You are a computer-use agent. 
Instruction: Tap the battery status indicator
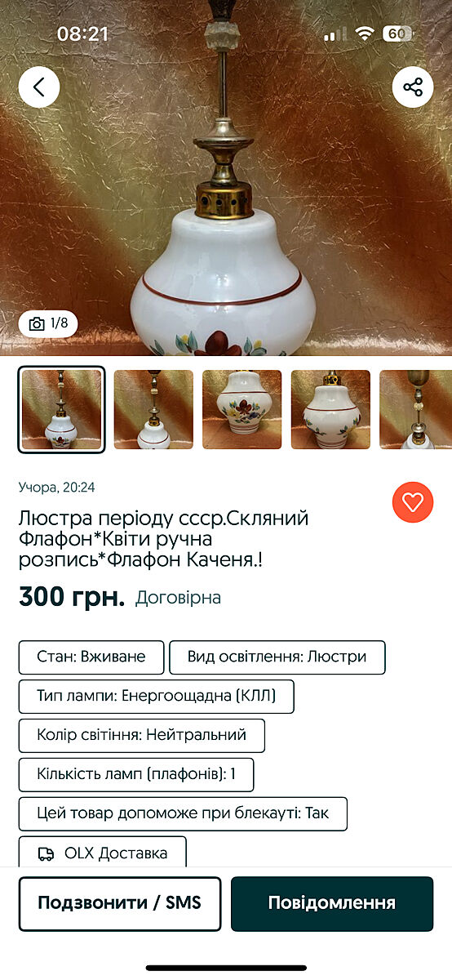click(x=398, y=33)
